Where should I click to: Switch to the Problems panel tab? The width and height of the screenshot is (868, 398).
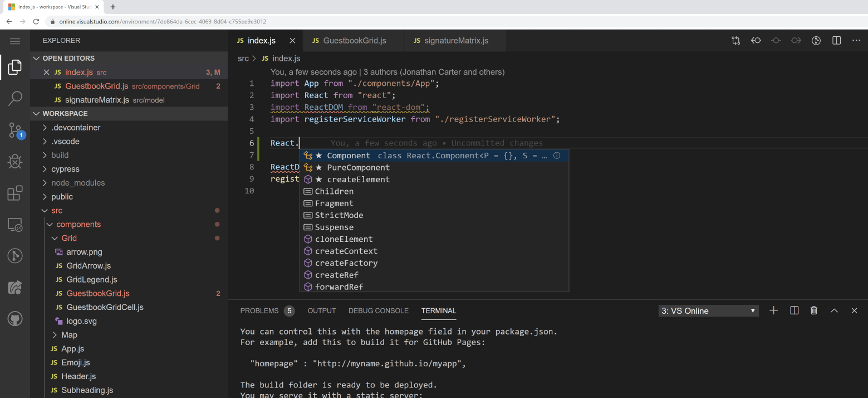tap(259, 310)
